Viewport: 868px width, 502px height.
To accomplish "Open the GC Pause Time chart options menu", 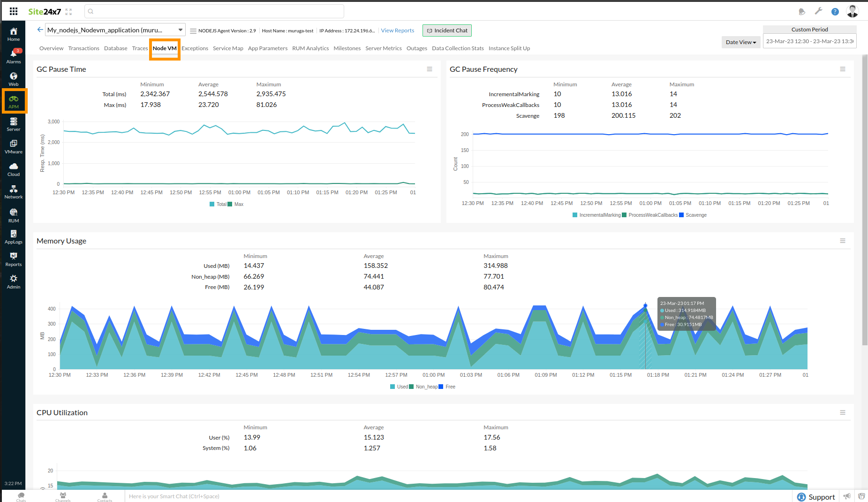I will (430, 69).
